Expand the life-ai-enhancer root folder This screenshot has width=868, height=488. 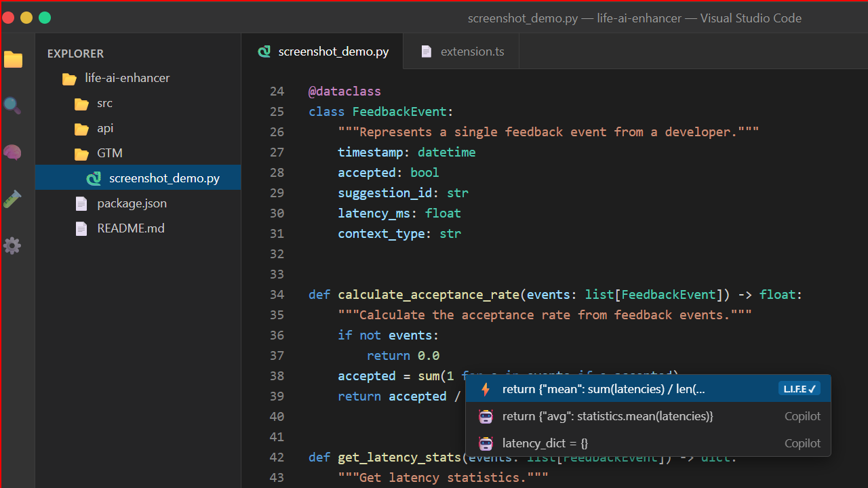(138, 78)
